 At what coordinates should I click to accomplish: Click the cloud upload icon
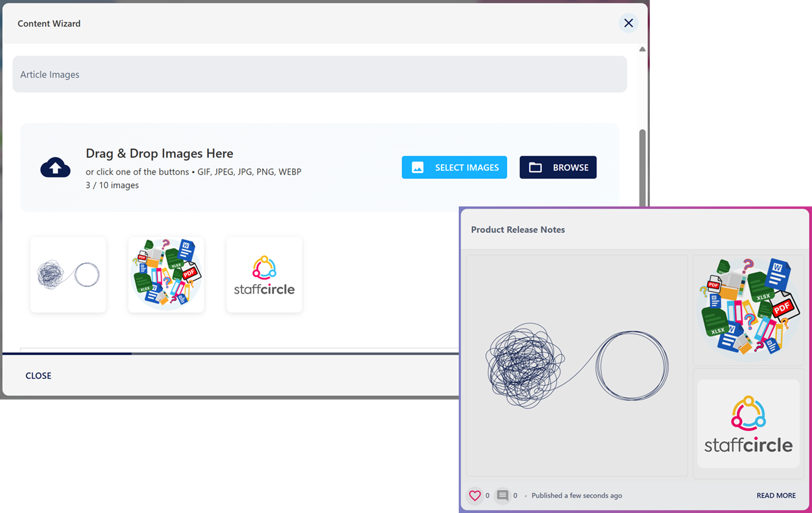click(x=56, y=167)
